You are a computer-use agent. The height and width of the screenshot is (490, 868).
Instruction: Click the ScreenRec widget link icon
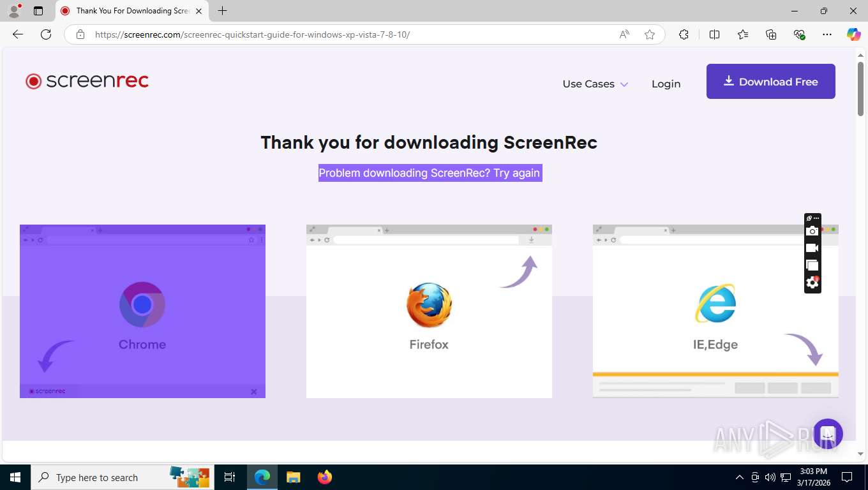809,218
